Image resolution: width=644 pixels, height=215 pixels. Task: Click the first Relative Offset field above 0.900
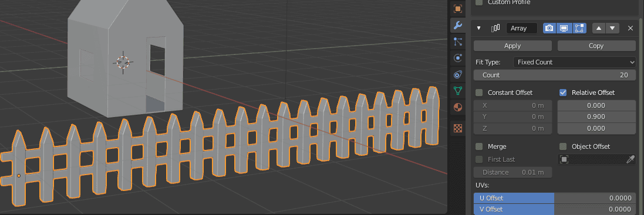[x=596, y=105]
